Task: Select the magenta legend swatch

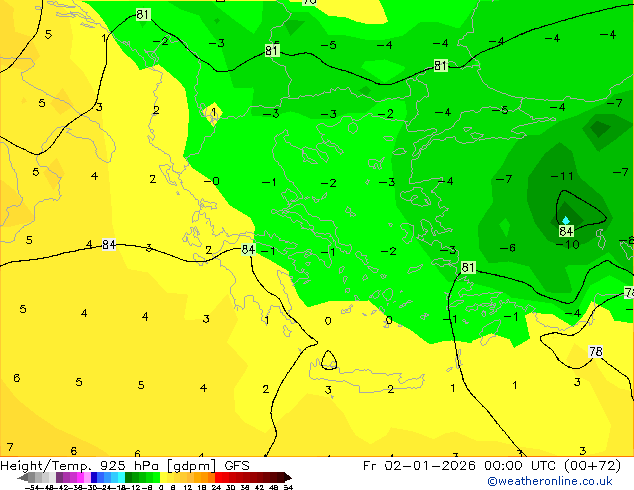Action: click(x=80, y=477)
